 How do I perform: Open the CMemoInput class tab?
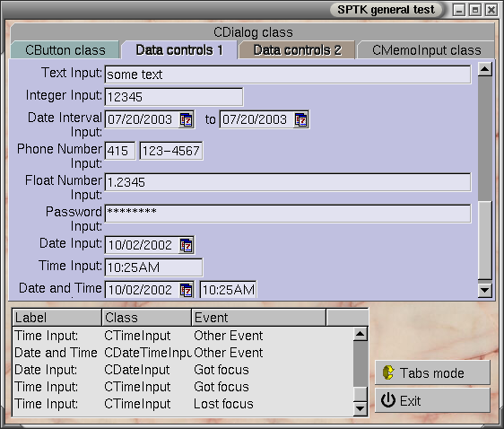[x=426, y=50]
